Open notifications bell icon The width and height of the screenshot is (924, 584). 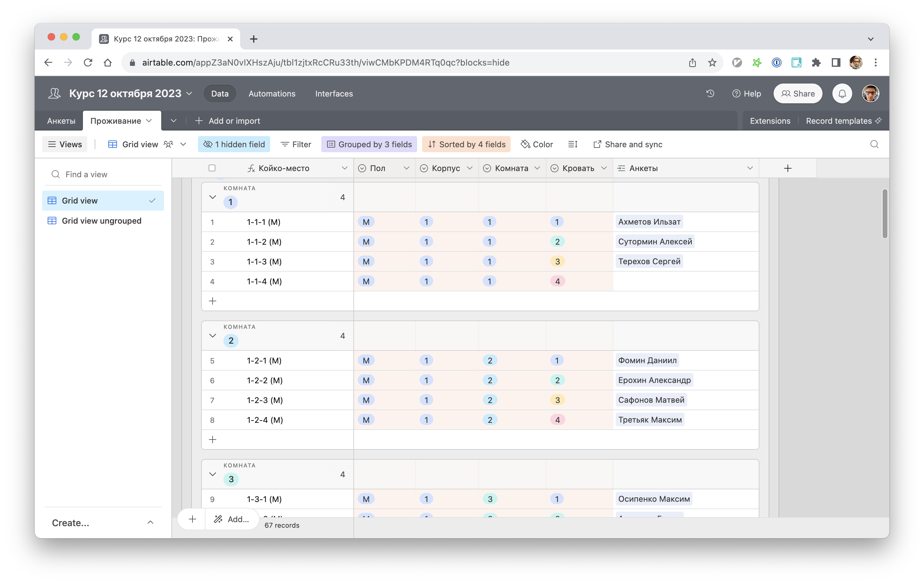coord(842,93)
